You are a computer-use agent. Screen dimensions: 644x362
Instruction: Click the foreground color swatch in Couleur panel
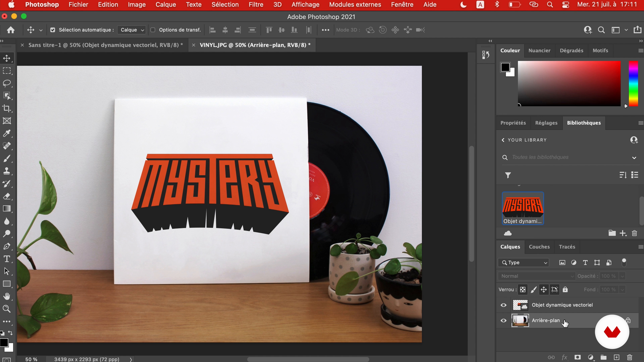505,67
